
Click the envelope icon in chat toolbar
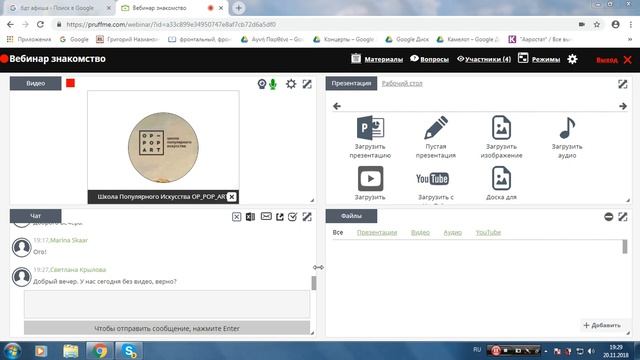pos(266,216)
